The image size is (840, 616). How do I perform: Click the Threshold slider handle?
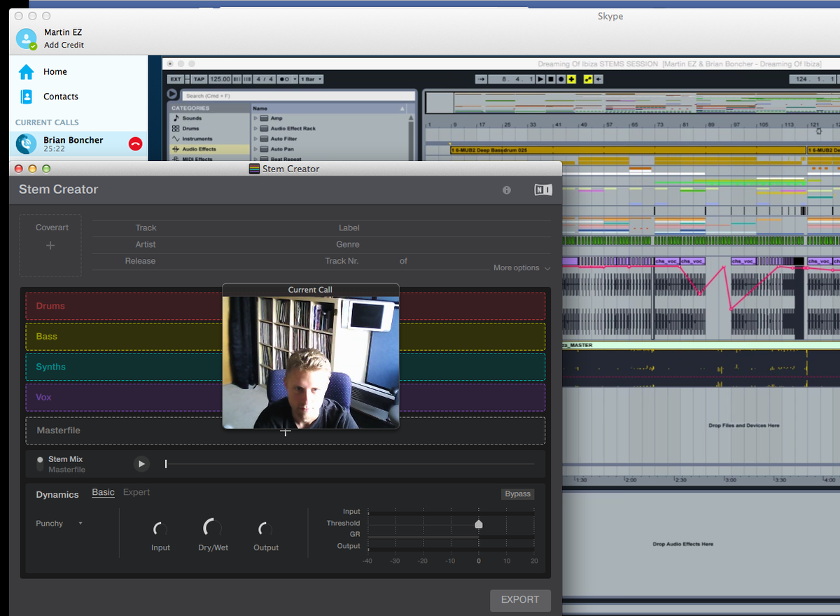coord(479,524)
